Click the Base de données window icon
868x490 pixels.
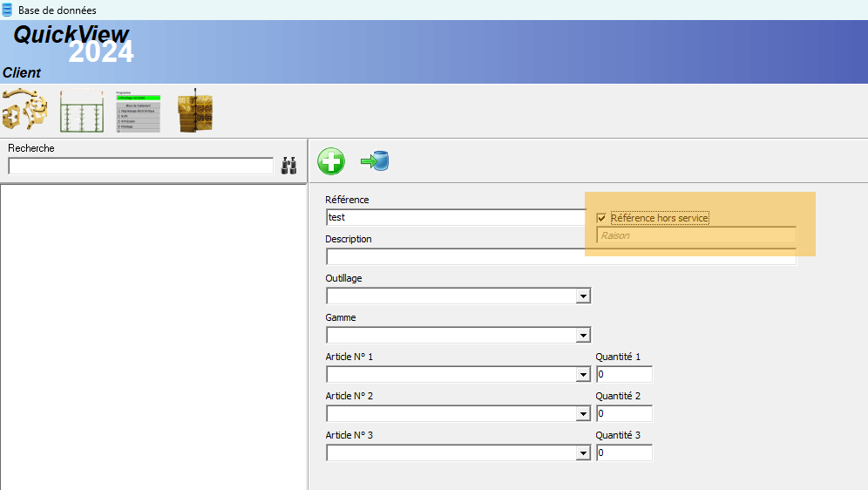7,10
